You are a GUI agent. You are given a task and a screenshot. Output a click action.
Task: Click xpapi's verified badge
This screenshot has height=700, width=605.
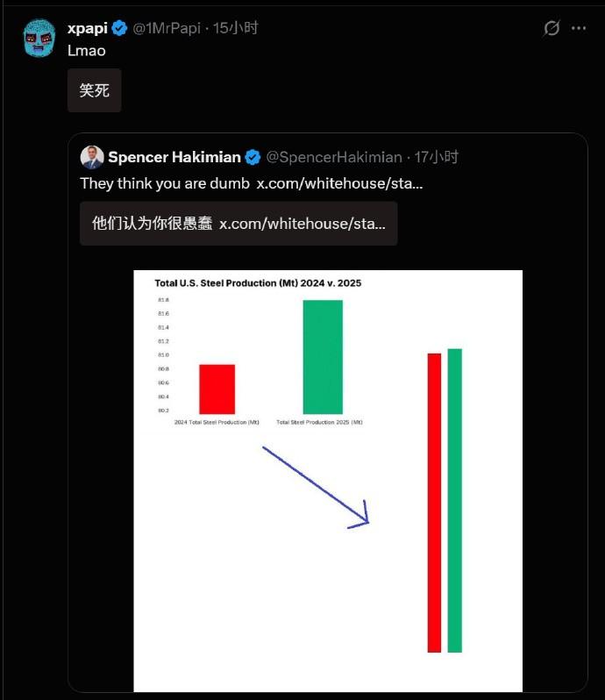pos(119,28)
